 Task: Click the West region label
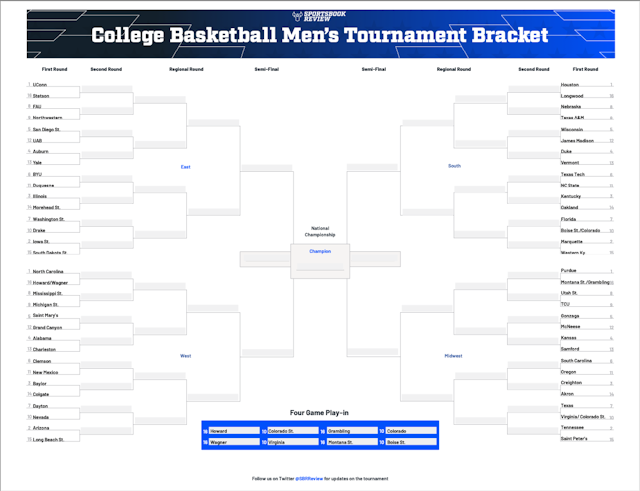(x=186, y=355)
